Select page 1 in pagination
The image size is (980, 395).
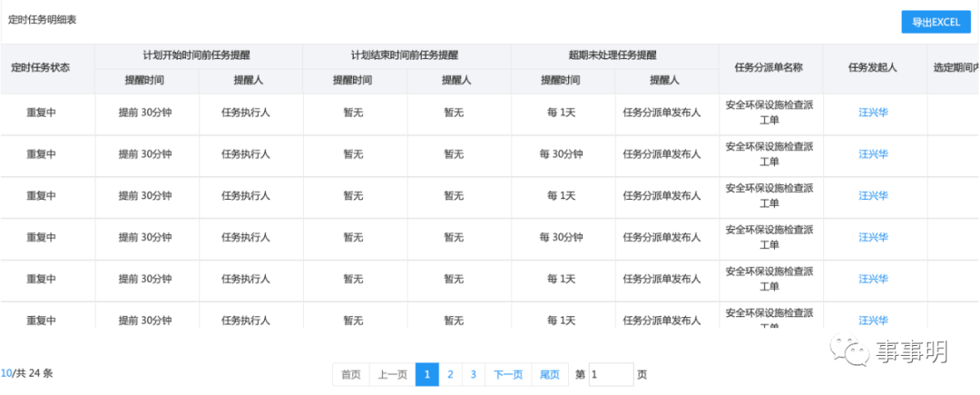[x=427, y=374]
